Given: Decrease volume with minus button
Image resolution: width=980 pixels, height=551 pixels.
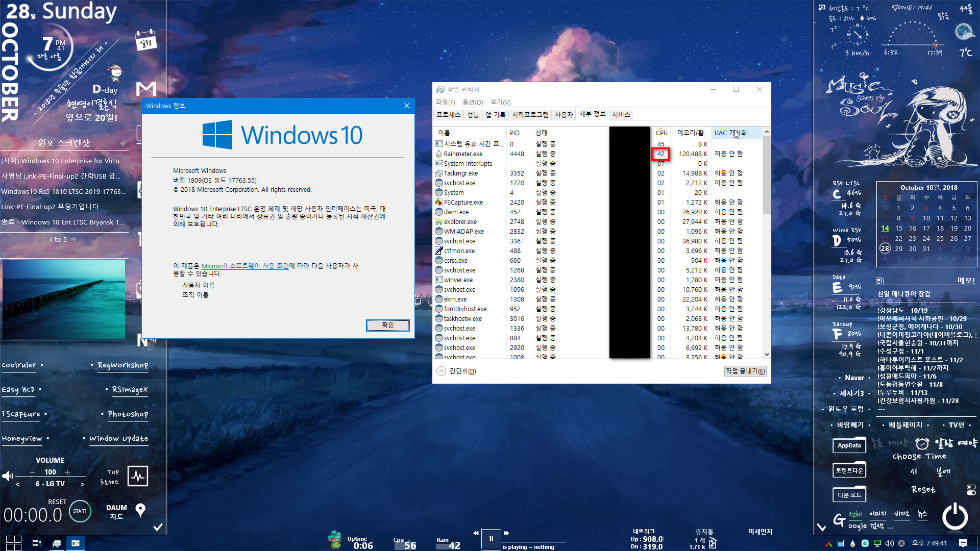Looking at the screenshot, I should [33, 472].
